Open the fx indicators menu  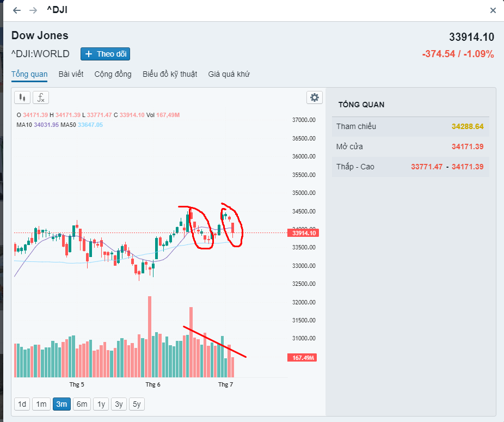(41, 97)
